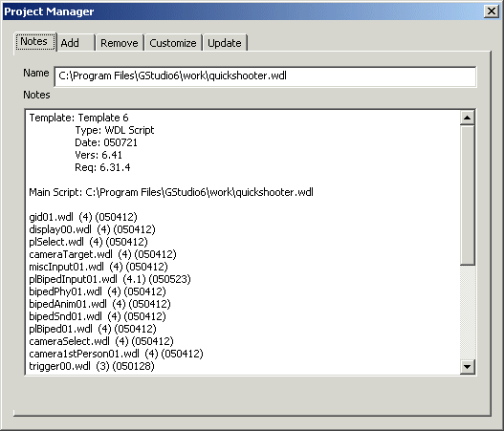Click the Main Script path line

pos(171,192)
